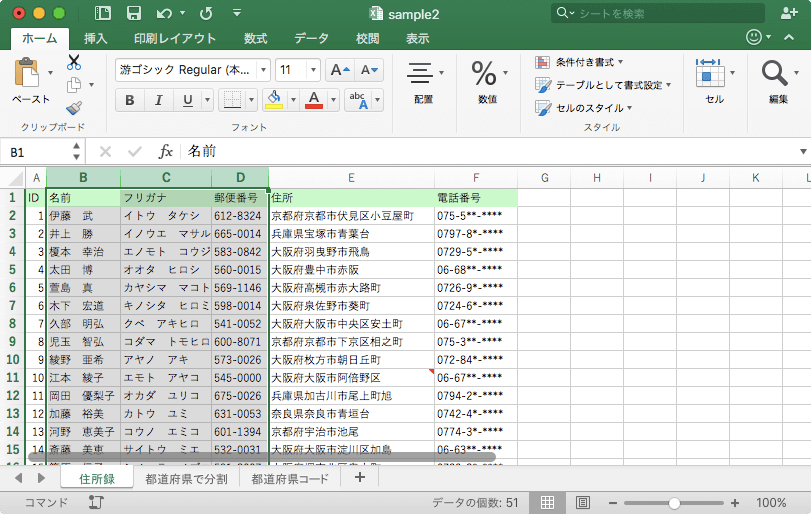Open the Home (ホーム) ribbon tab
The image size is (811, 514).
click(x=40, y=38)
